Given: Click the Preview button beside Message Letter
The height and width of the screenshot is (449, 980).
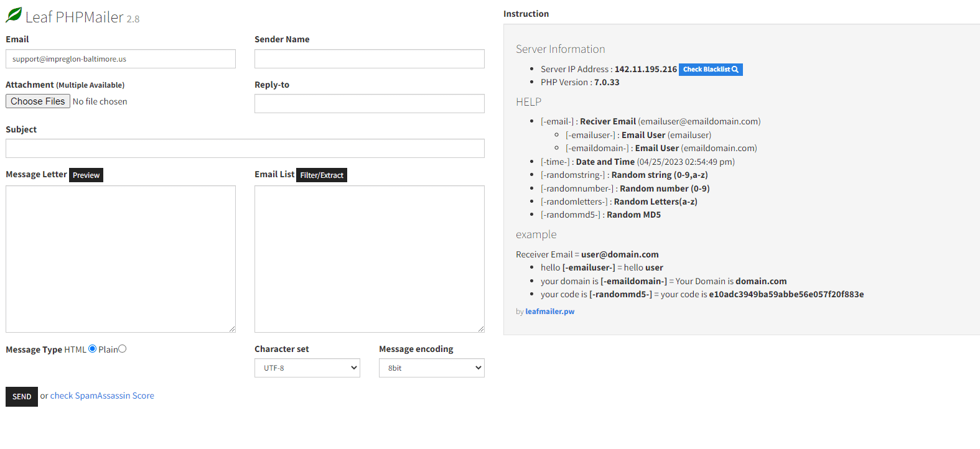Looking at the screenshot, I should tap(86, 175).
